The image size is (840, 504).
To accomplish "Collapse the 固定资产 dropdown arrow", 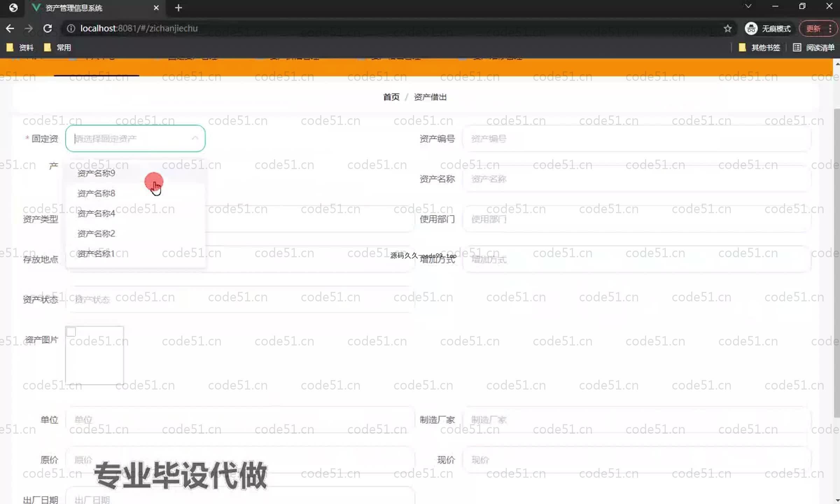I will tap(195, 139).
